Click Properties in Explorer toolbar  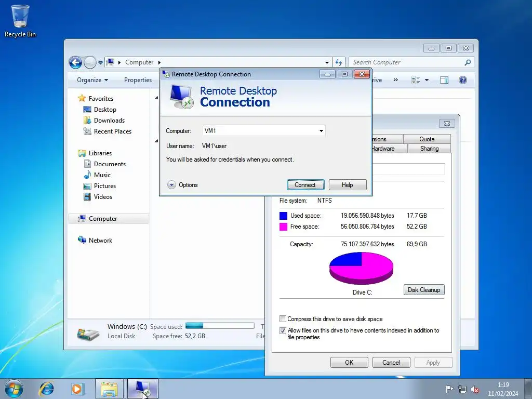[x=138, y=80]
